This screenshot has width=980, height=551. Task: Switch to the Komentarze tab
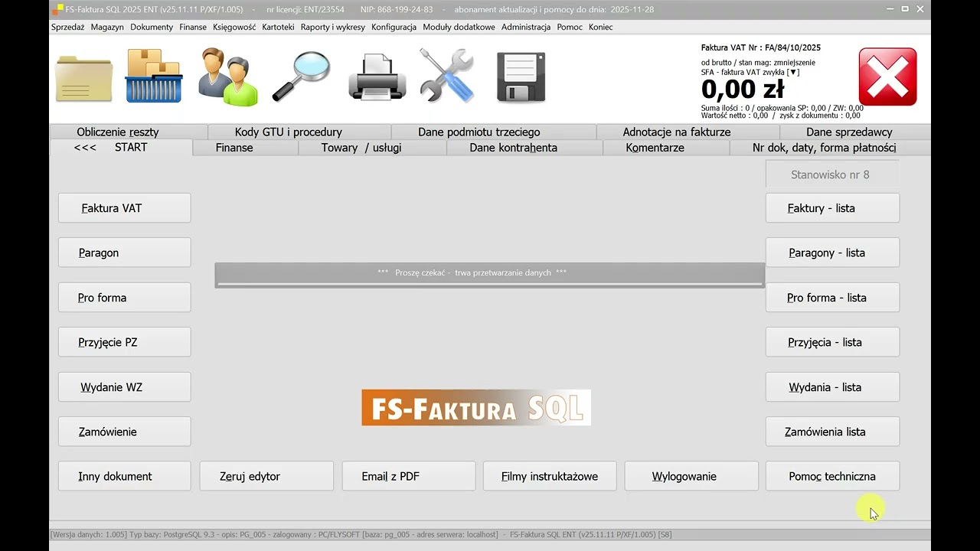[x=665, y=148]
